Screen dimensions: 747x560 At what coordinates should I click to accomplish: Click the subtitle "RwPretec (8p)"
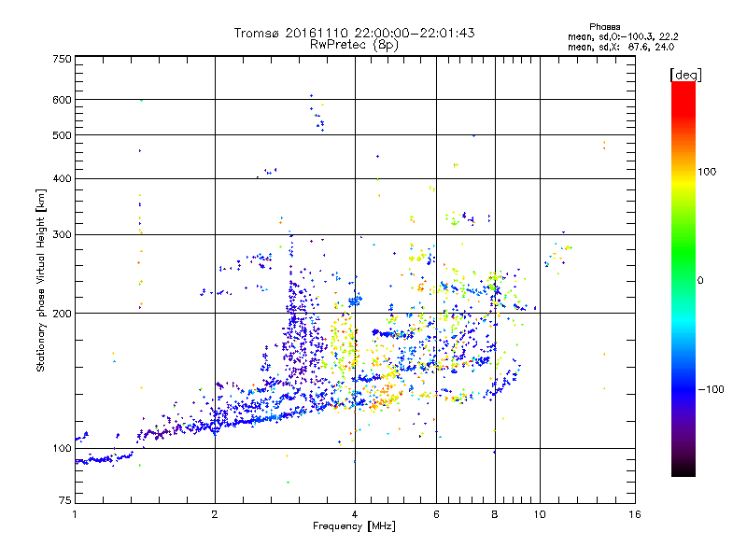click(x=354, y=45)
